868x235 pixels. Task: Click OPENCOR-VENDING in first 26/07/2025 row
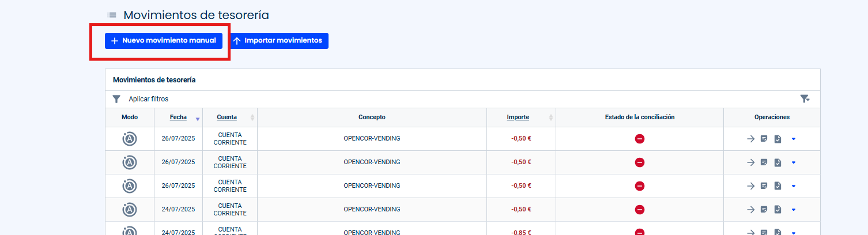pos(372,139)
